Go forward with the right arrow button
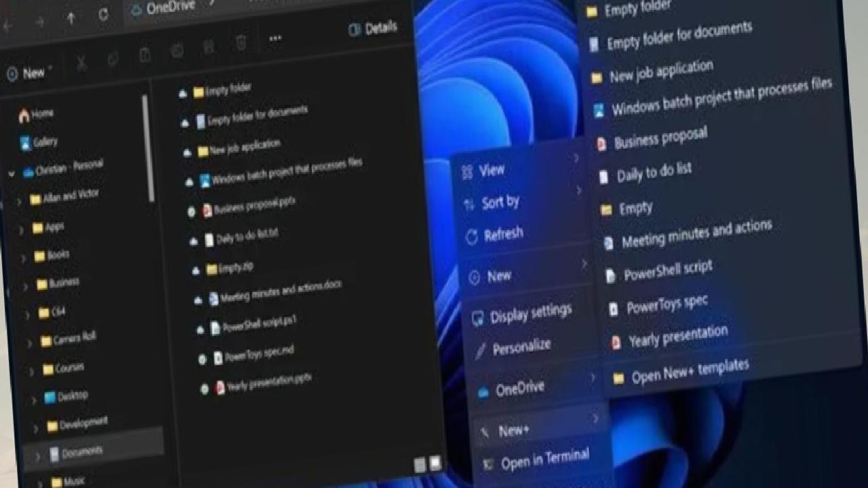 pos(40,22)
